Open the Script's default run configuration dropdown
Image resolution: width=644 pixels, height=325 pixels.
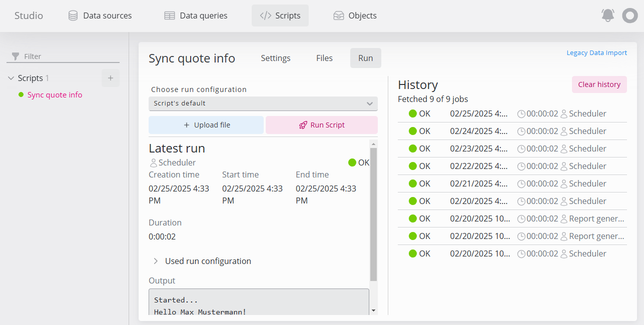point(263,103)
